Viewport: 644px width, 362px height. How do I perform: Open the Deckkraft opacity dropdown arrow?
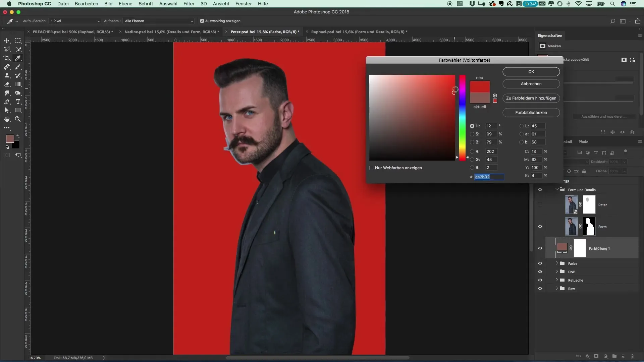[x=625, y=162]
